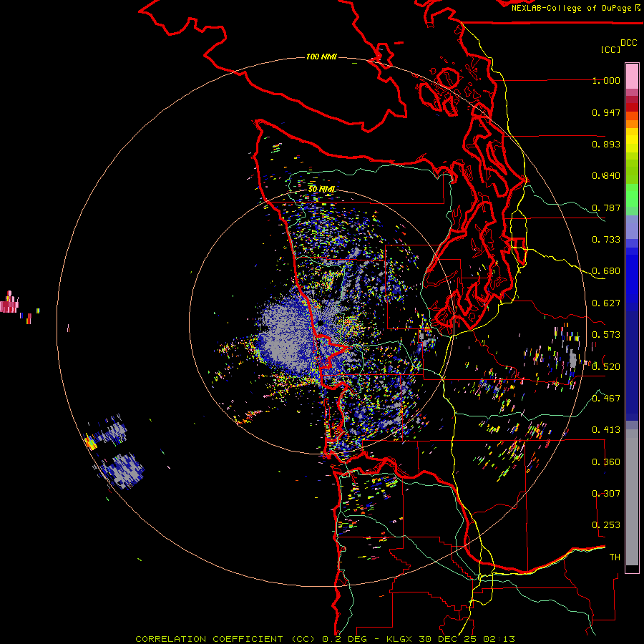Click the 0.680 scale value

tap(606, 271)
